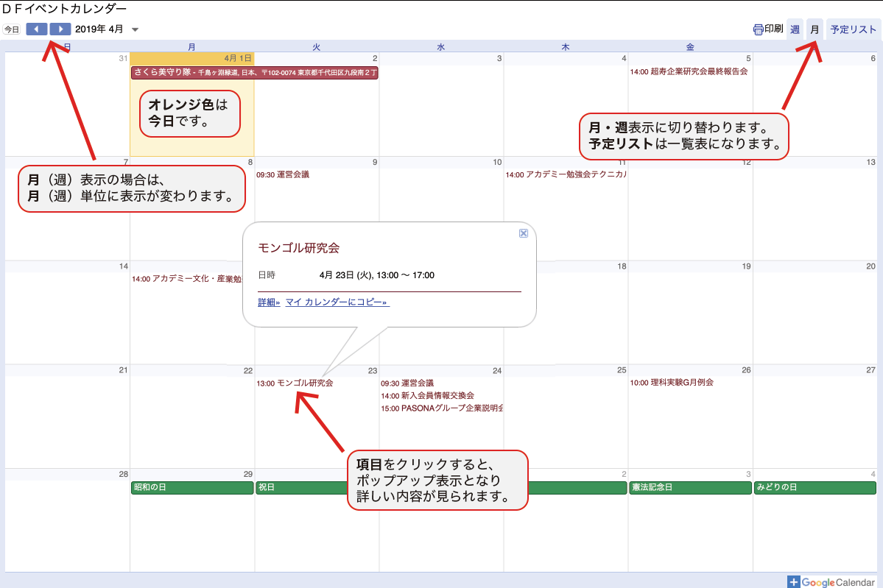Viewport: 883px width, 588px height.
Task: Click day number 14 in the calendar
Action: click(123, 266)
